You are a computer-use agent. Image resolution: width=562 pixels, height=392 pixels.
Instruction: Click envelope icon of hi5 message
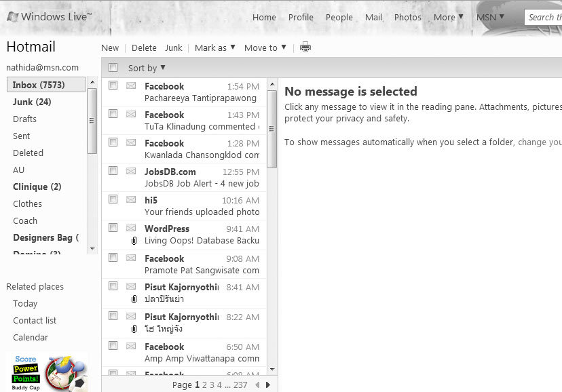pyautogui.click(x=131, y=199)
